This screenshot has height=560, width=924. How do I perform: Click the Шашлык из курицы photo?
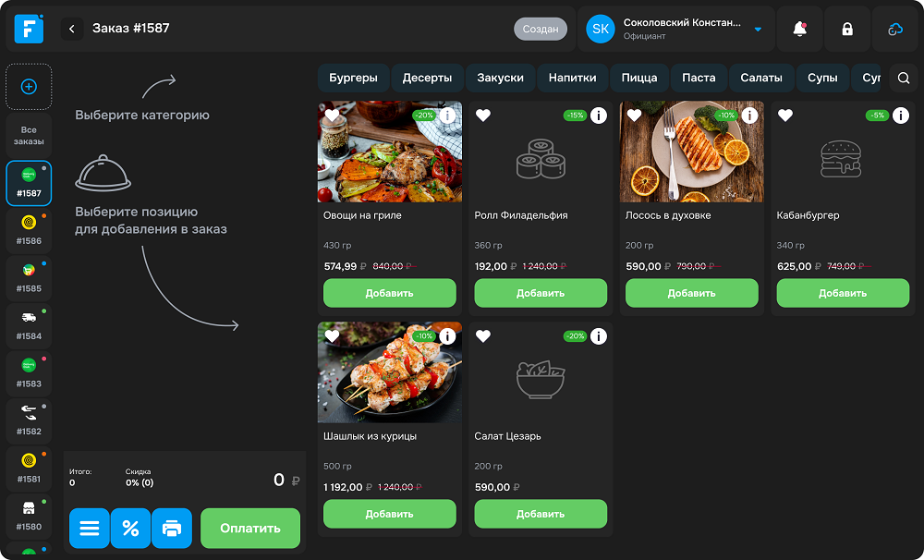click(x=389, y=371)
